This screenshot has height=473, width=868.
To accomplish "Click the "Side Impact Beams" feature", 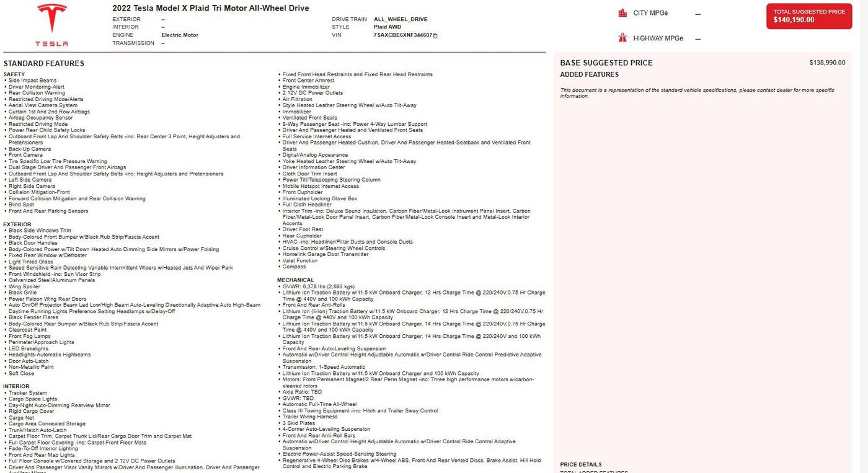I will (x=32, y=81).
